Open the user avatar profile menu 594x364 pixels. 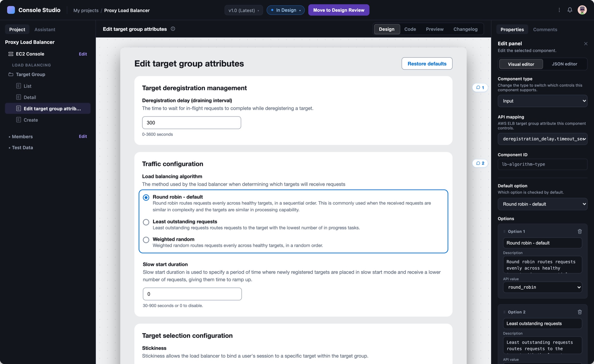(x=582, y=10)
